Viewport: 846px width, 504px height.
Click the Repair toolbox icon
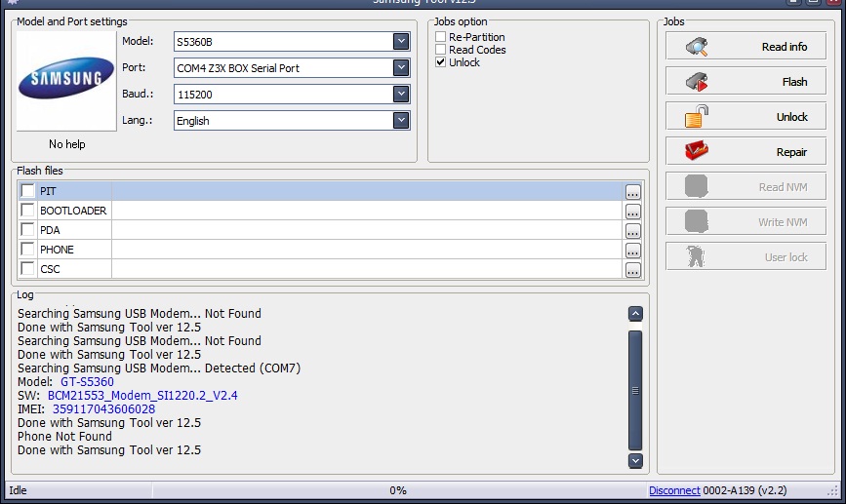pos(697,151)
